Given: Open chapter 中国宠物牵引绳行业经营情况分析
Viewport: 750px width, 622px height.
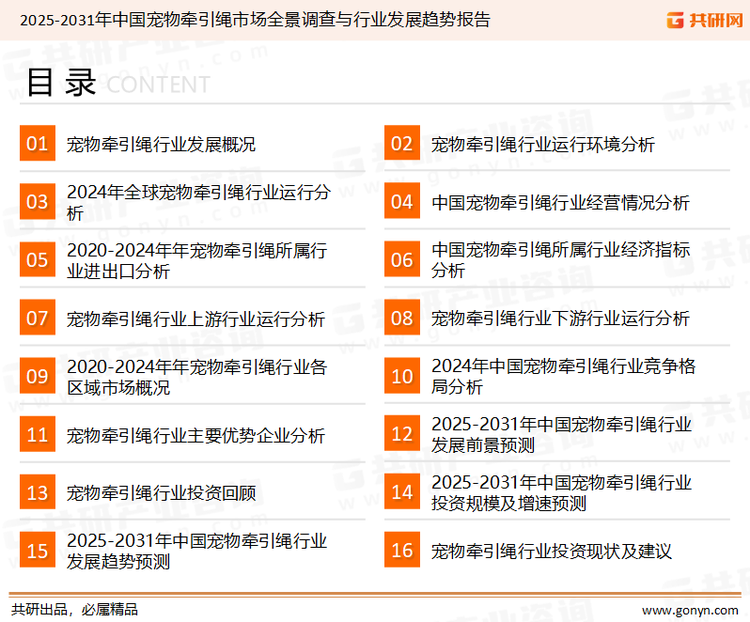Looking at the screenshot, I should (560, 202).
